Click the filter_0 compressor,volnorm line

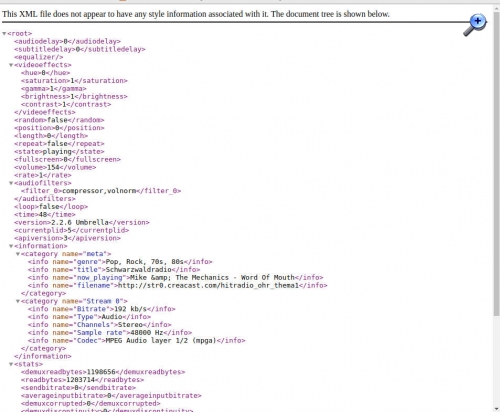(101, 191)
